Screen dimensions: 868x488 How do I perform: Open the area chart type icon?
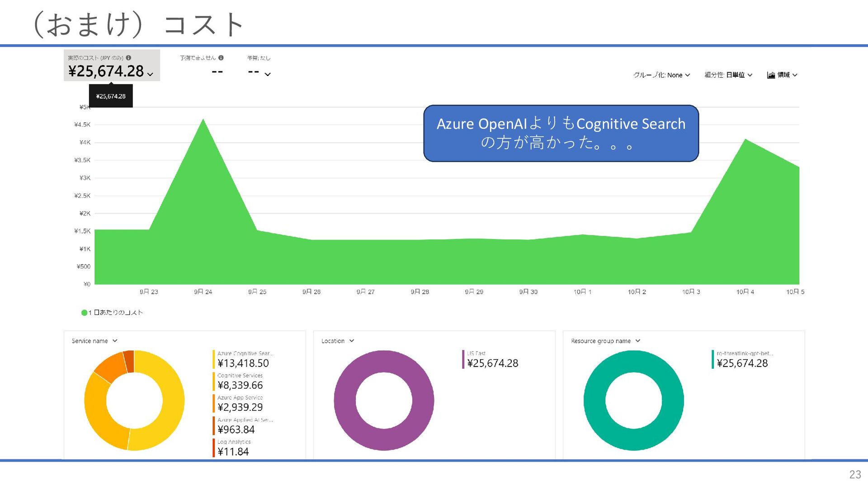point(771,75)
